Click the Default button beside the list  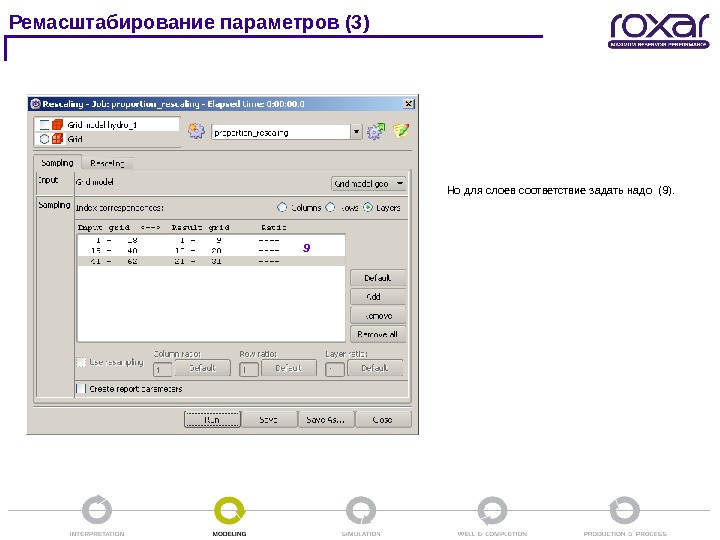point(377,278)
